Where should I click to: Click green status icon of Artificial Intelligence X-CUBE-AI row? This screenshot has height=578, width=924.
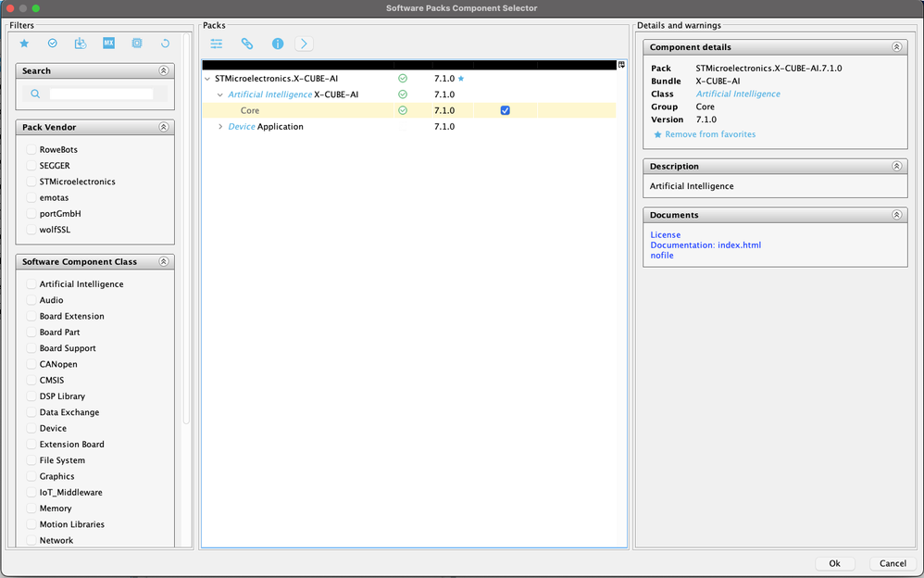[403, 94]
